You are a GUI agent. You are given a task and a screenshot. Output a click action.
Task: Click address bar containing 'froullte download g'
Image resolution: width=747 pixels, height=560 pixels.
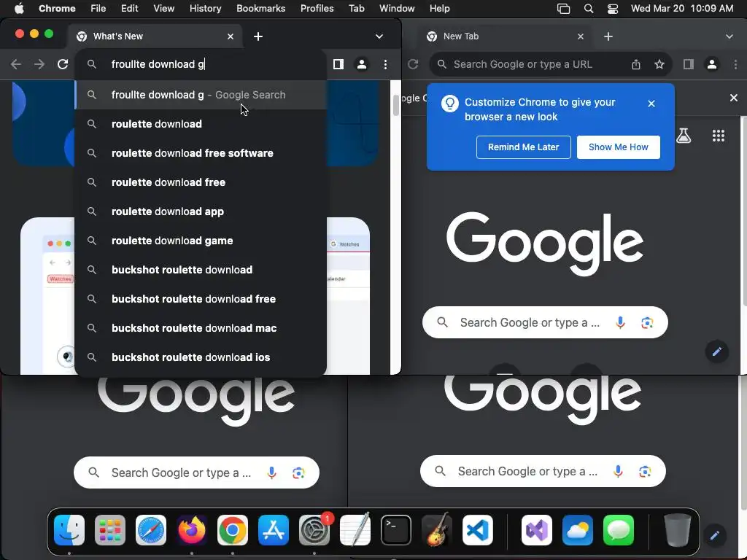pos(201,64)
